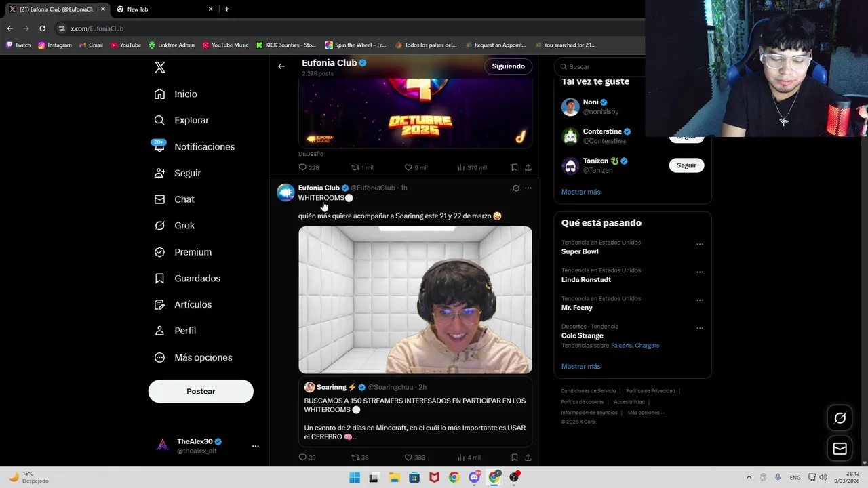Click Mostrar más under Qué está pasando
This screenshot has width=868, height=488.
click(580, 366)
